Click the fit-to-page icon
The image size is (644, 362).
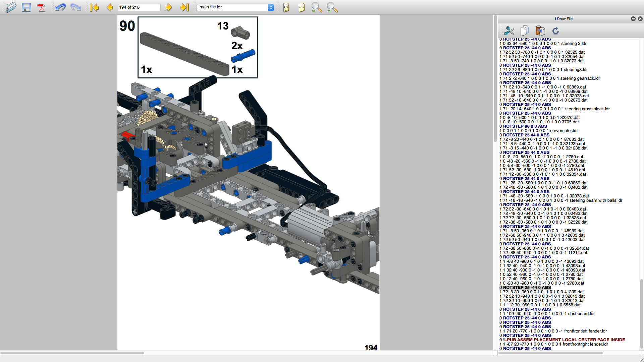coord(286,7)
